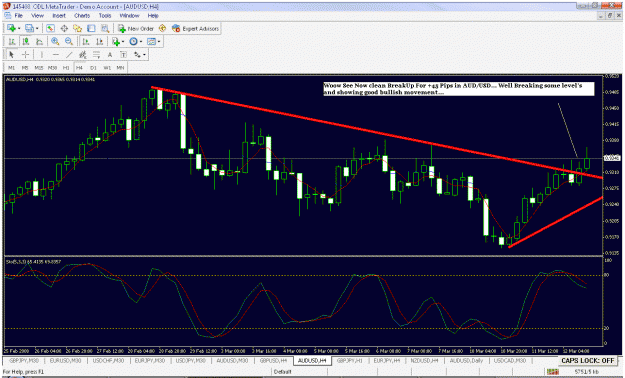This screenshot has width=625, height=378.
Task: Zoom in on the chart
Action: pyautogui.click(x=55, y=41)
